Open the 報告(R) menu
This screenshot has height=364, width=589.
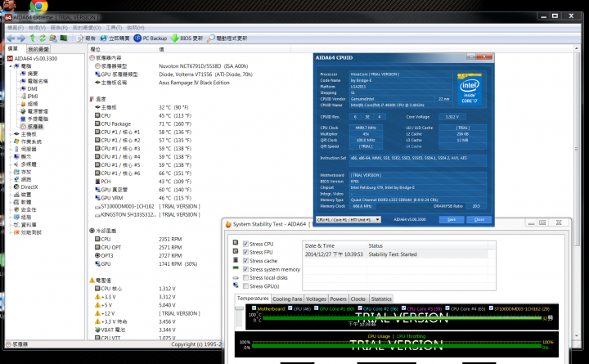59,28
